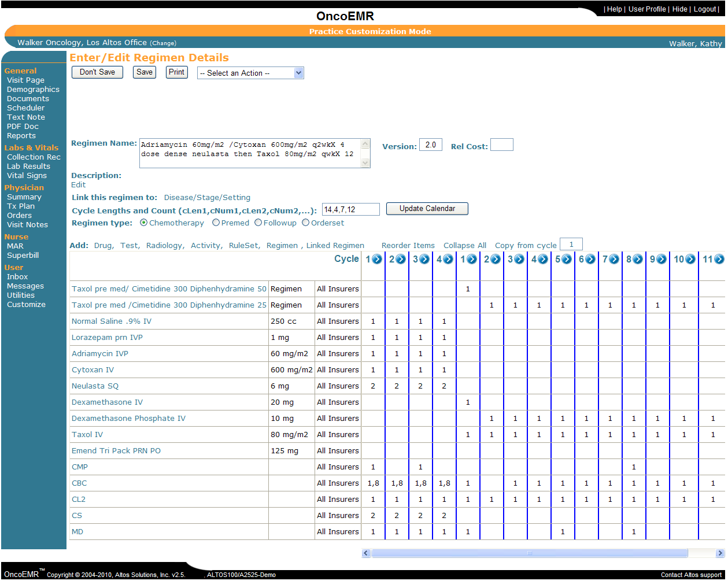Image resolution: width=728 pixels, height=588 pixels.
Task: Collapse All regimen items
Action: [465, 245]
